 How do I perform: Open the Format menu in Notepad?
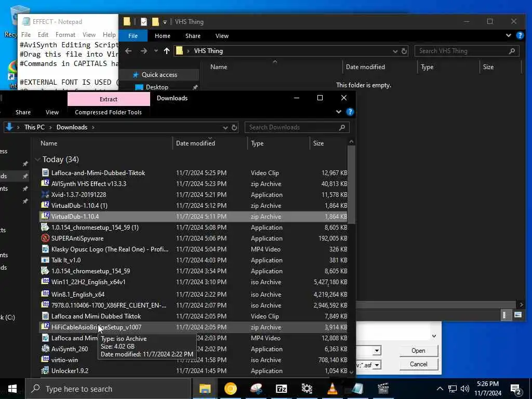[x=65, y=35]
